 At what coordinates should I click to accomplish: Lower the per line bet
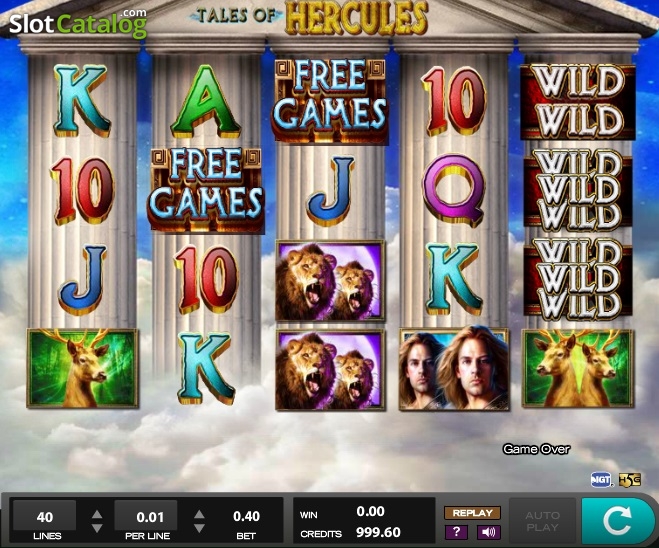click(199, 528)
